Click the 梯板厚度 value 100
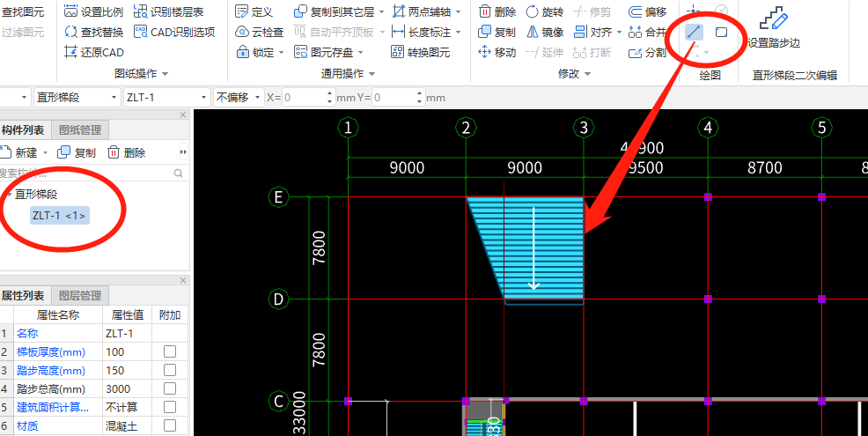Image resolution: width=868 pixels, height=436 pixels. point(128,351)
